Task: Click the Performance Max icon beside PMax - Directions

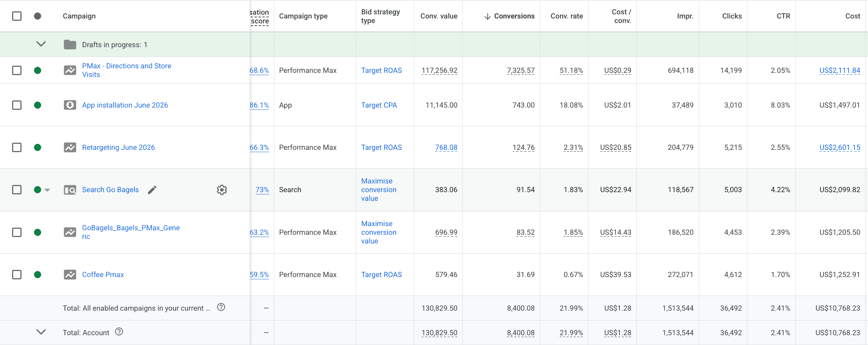Action: point(70,70)
